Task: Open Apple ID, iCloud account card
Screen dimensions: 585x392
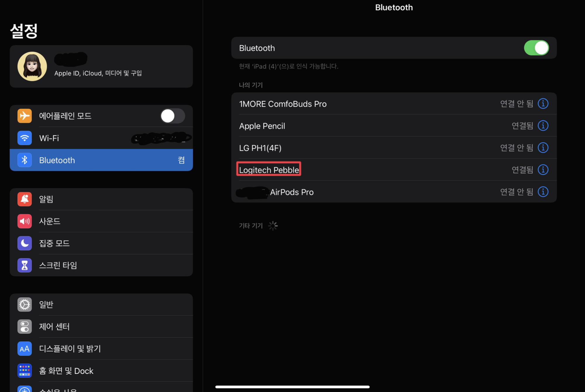Action: pos(101,66)
